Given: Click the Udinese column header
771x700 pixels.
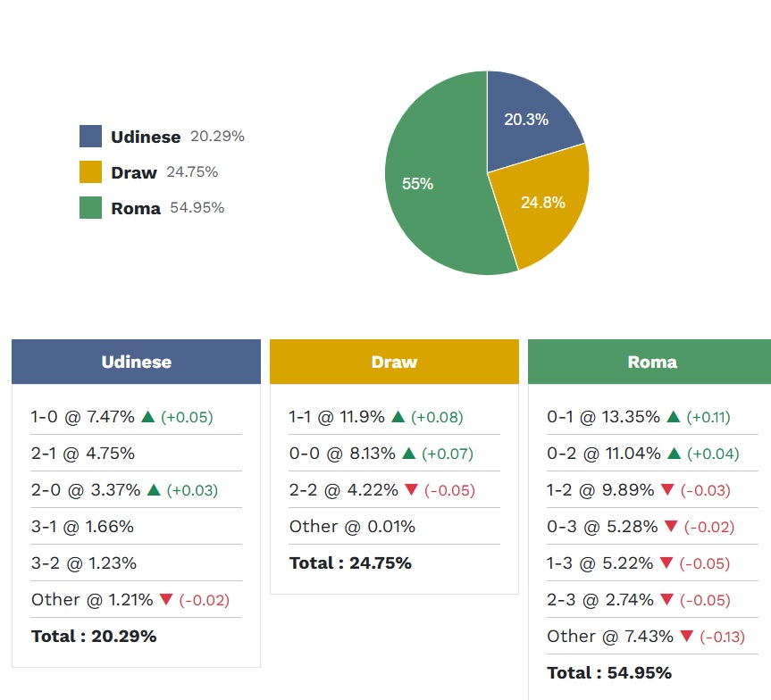Looking at the screenshot, I should (136, 362).
